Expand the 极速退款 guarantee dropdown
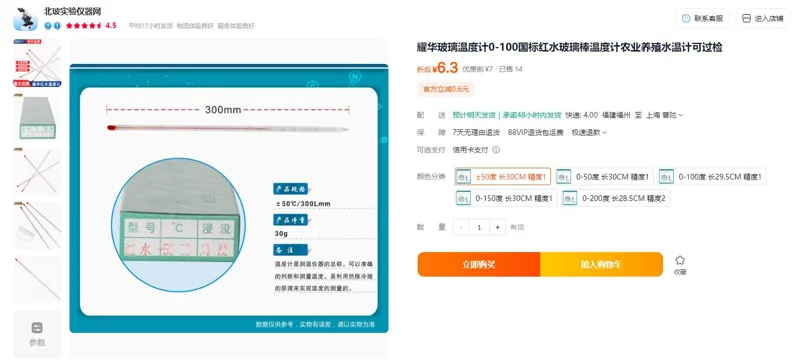The height and width of the screenshot is (360, 800). point(589,133)
